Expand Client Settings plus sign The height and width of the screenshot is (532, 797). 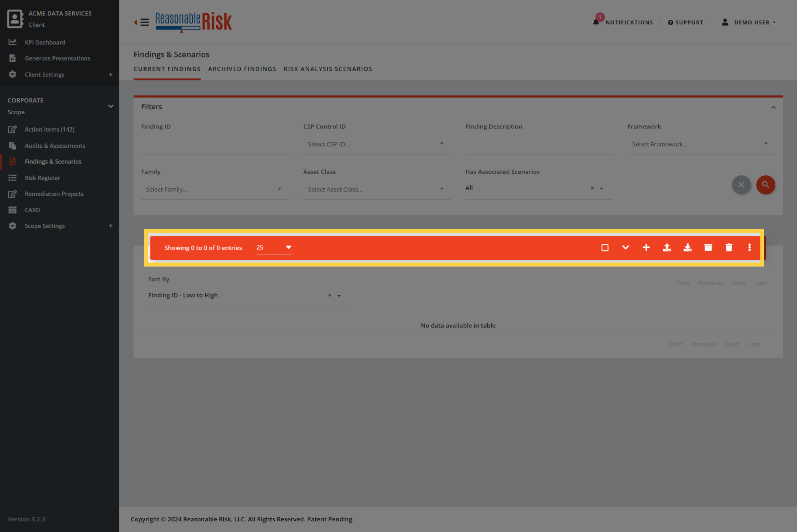pos(111,74)
